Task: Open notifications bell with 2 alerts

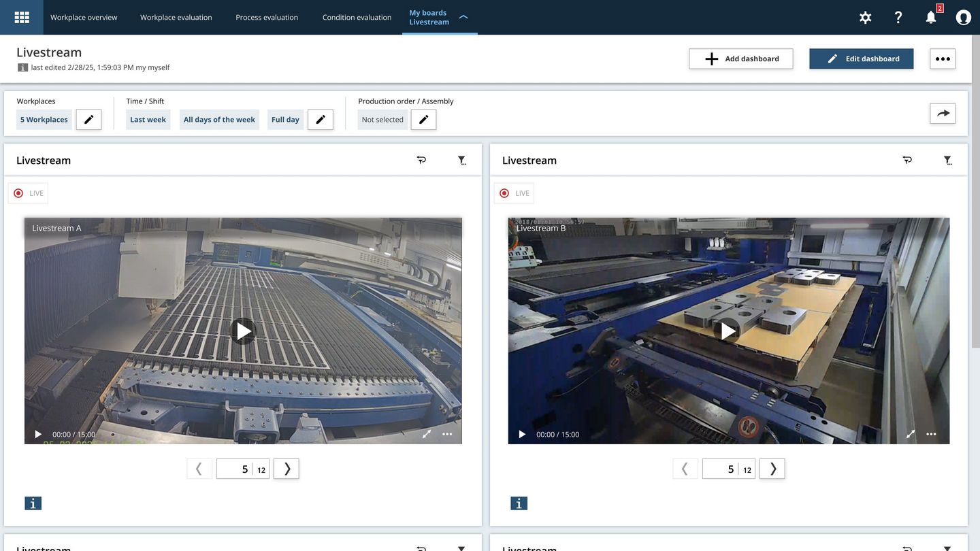Action: pyautogui.click(x=931, y=18)
